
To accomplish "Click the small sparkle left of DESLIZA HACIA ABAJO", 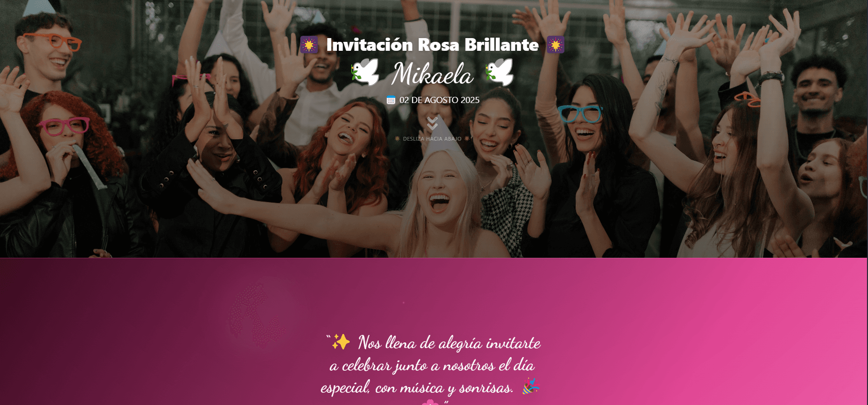I will (x=397, y=139).
